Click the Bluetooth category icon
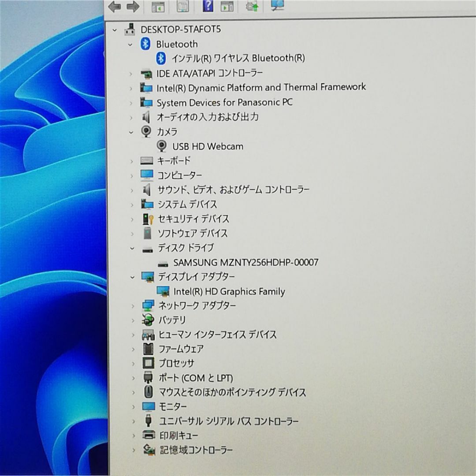Viewport: 476px width, 476px height. pyautogui.click(x=145, y=44)
